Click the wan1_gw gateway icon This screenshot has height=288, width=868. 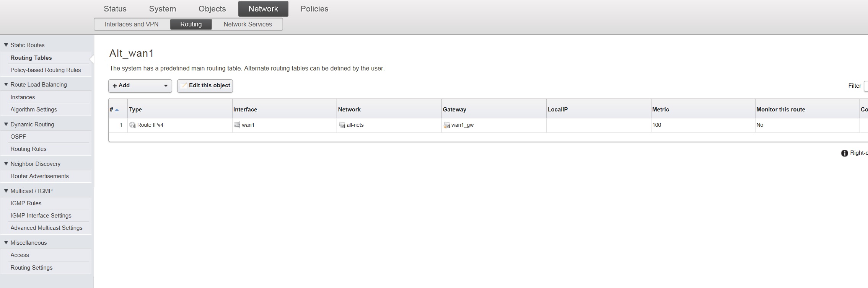pos(447,125)
